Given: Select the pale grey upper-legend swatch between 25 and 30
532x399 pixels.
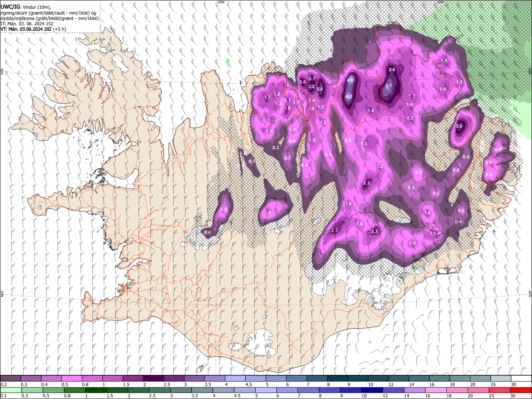Looking at the screenshot, I should (x=501, y=378).
